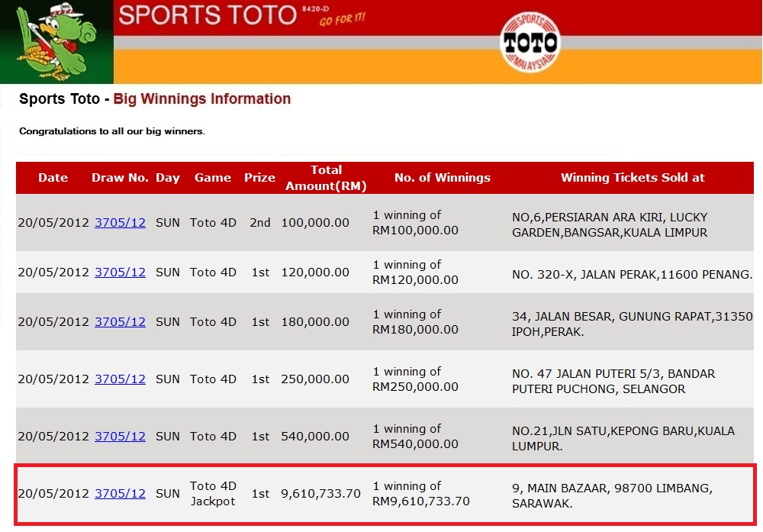Image resolution: width=763 pixels, height=532 pixels.
Task: Click the SPORTS TOTO banner title
Action: click(208, 15)
